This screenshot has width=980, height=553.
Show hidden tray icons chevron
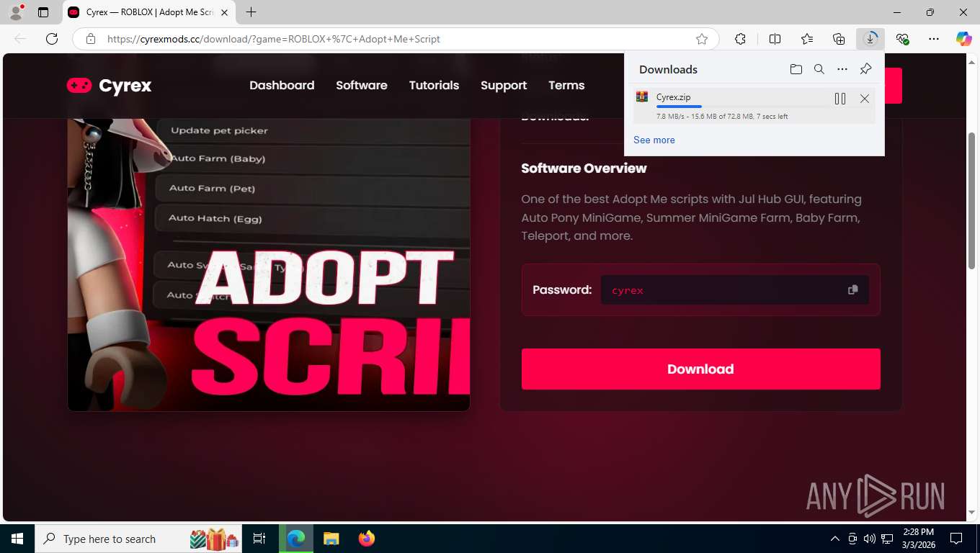[835, 539]
